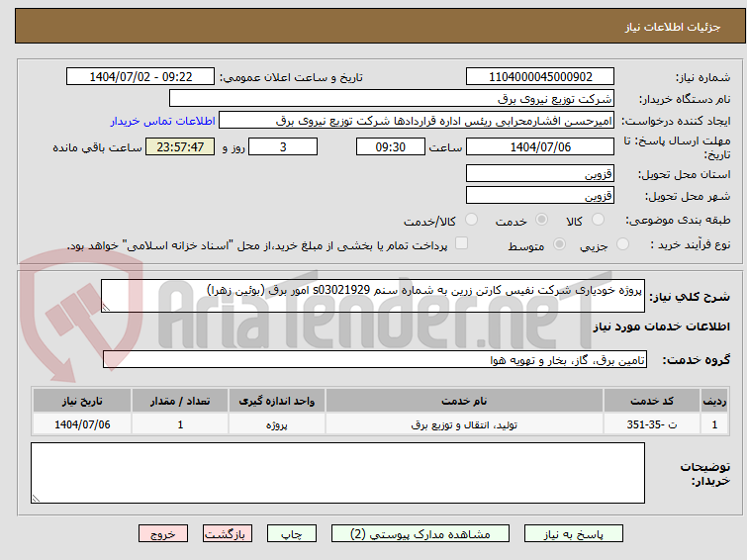Click the خروج exit button
747x560 pixels.
coord(163,534)
